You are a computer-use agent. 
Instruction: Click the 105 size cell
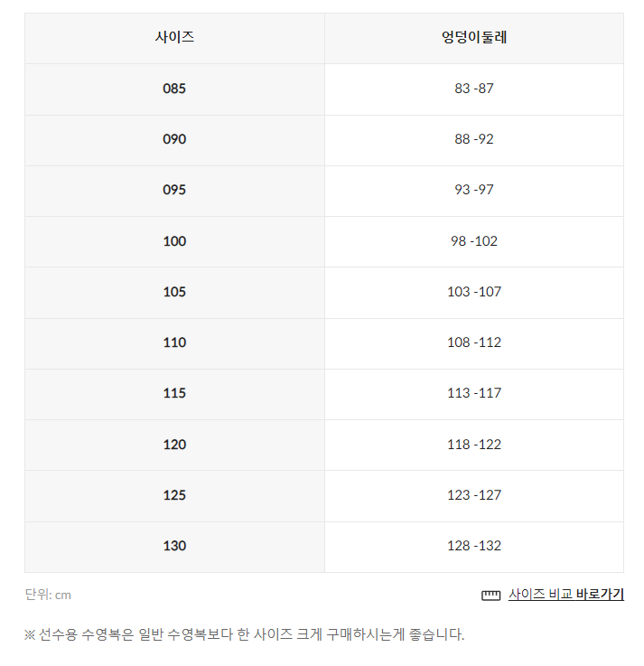click(x=174, y=292)
